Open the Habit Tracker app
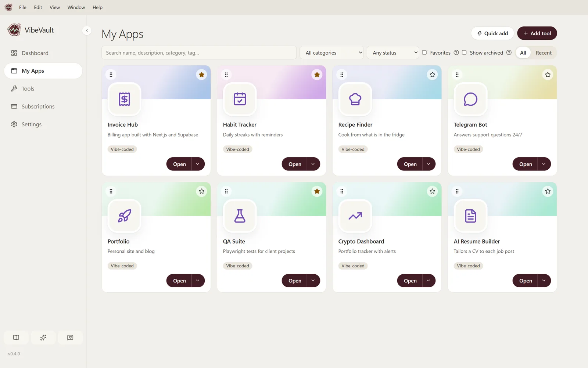Screen dimensions: 588x368 tap(295, 164)
